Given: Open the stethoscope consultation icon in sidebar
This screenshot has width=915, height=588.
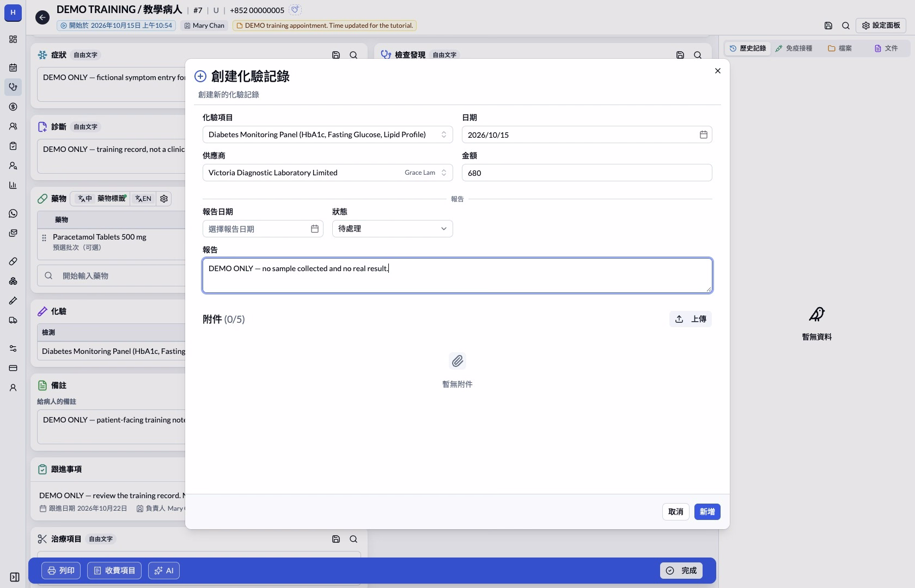Looking at the screenshot, I should 13,87.
